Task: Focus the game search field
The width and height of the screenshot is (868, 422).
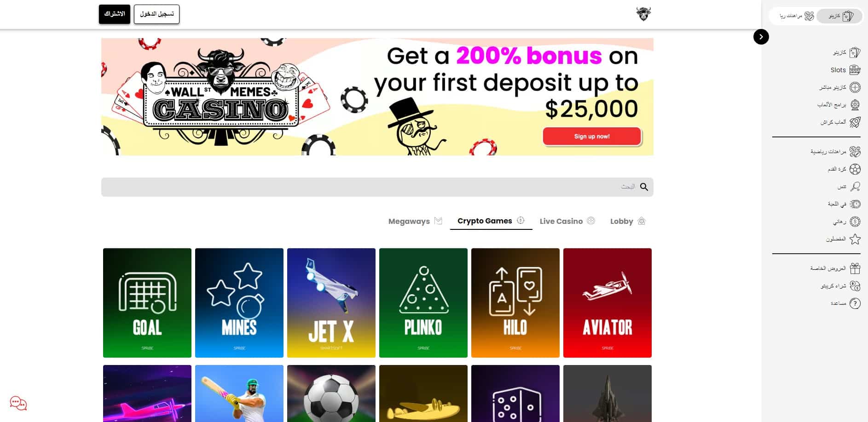Action: pyautogui.click(x=377, y=187)
